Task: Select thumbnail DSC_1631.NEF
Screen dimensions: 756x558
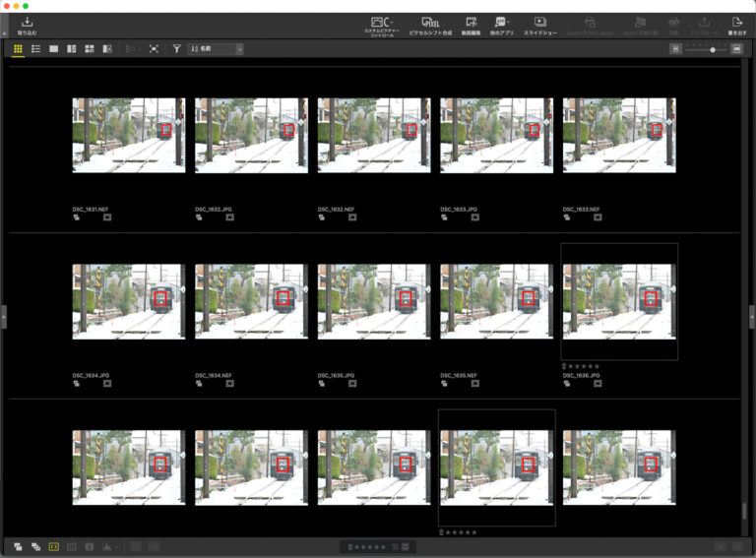Action: tap(128, 135)
